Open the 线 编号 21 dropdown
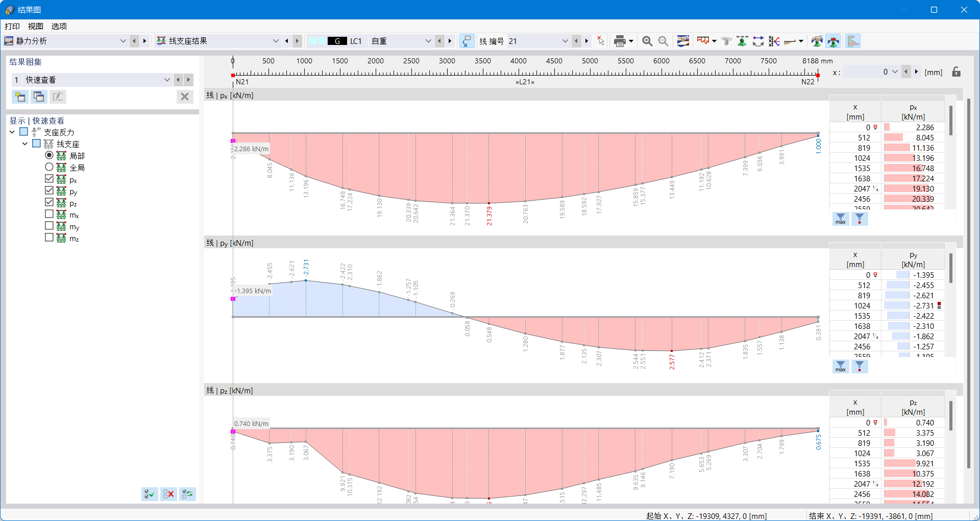Image resolution: width=980 pixels, height=521 pixels. coord(565,41)
